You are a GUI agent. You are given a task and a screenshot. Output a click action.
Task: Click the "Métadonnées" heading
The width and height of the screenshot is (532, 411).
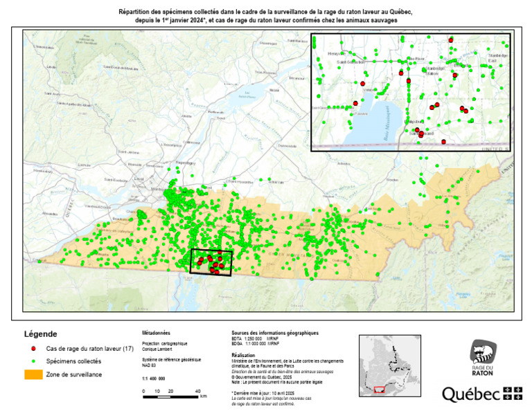click(x=156, y=333)
